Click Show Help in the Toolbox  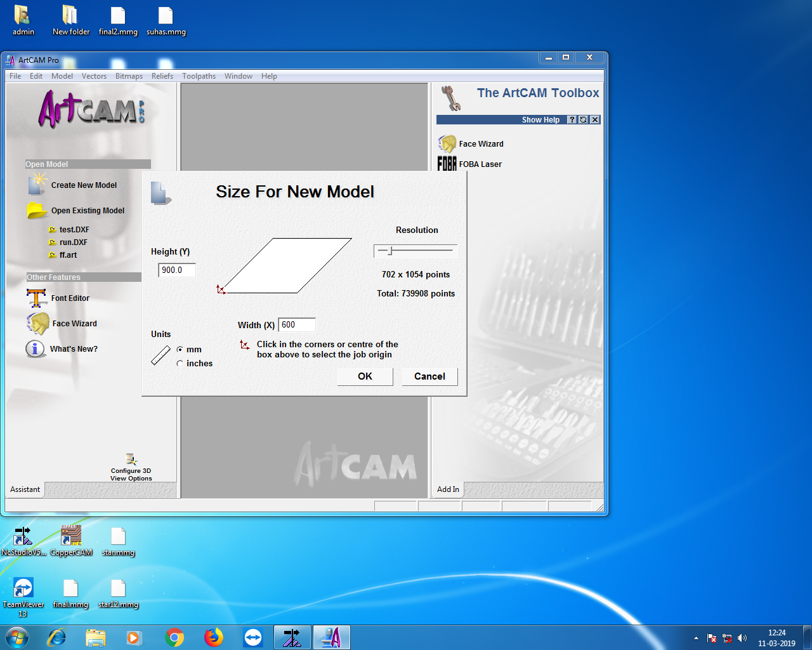pyautogui.click(x=540, y=120)
